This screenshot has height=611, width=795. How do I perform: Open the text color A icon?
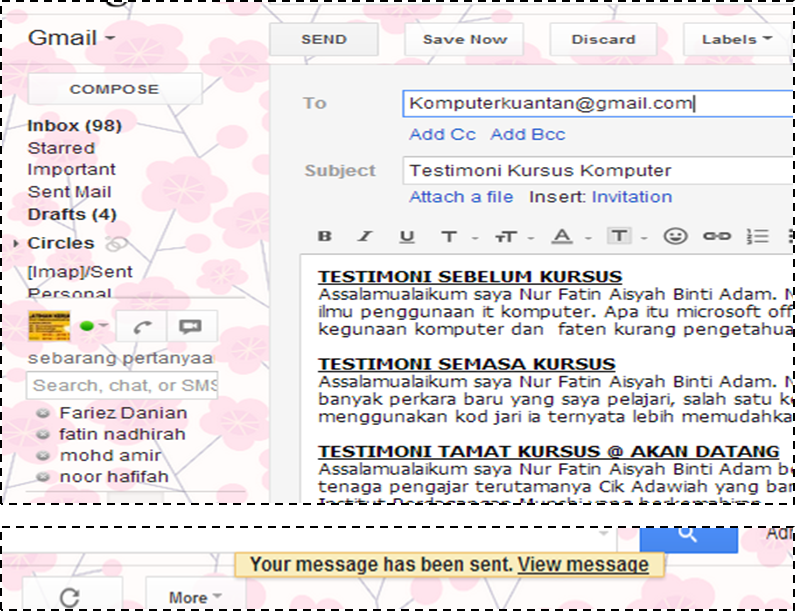[x=562, y=236]
